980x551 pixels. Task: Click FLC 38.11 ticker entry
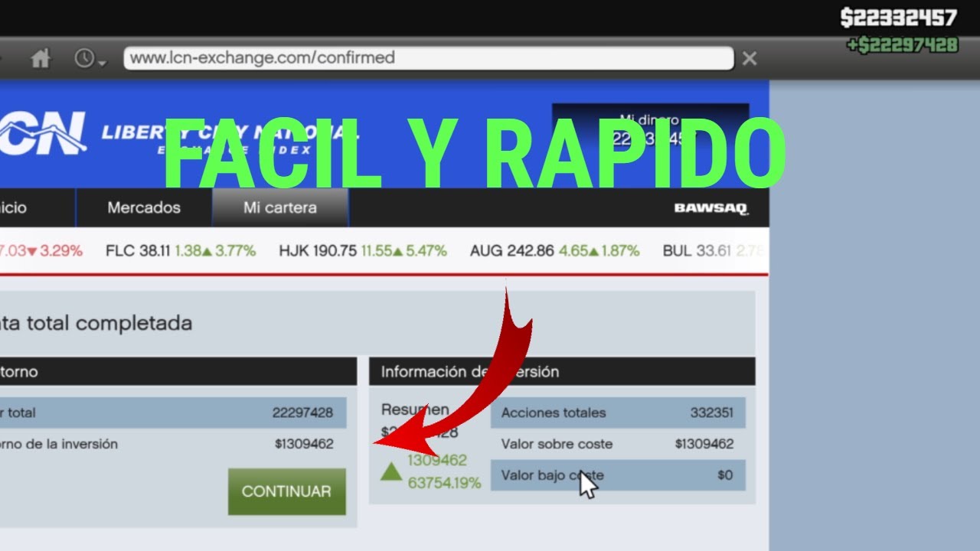(181, 250)
